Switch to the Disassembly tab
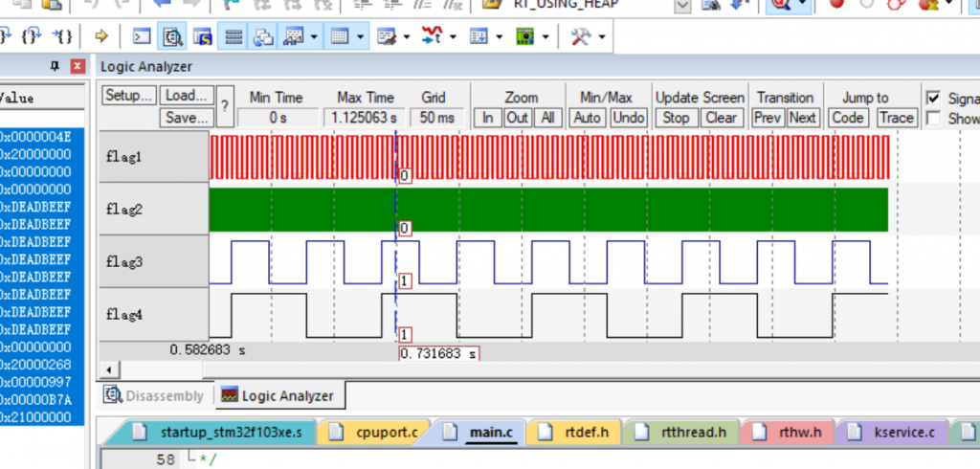Viewport: 980px width, 469px height. point(154,396)
